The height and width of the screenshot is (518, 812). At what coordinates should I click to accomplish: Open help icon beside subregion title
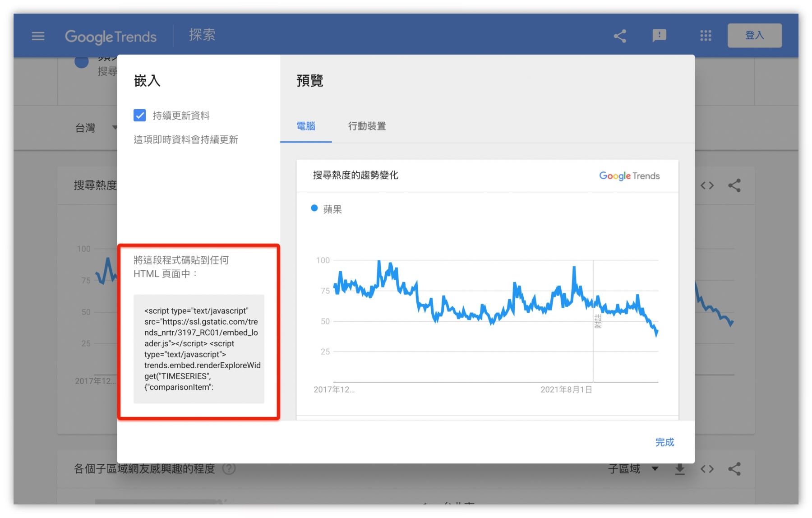[229, 469]
